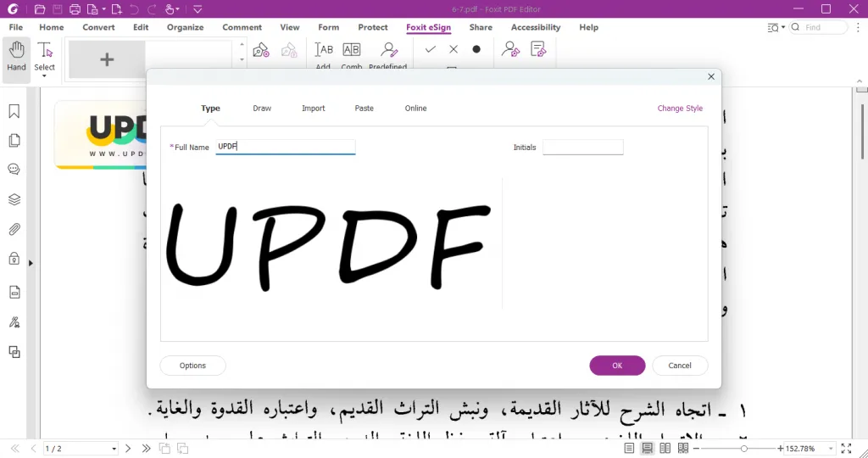Open the form fields panel icon
This screenshot has width=868, height=458.
(x=14, y=292)
